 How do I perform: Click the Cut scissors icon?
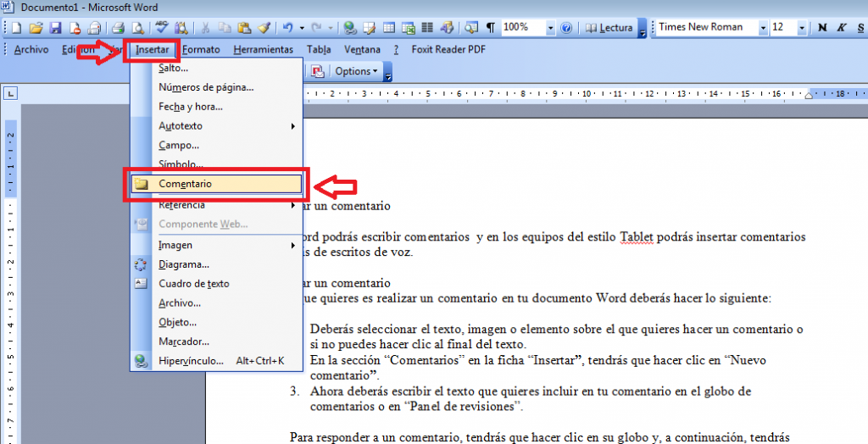pos(205,27)
